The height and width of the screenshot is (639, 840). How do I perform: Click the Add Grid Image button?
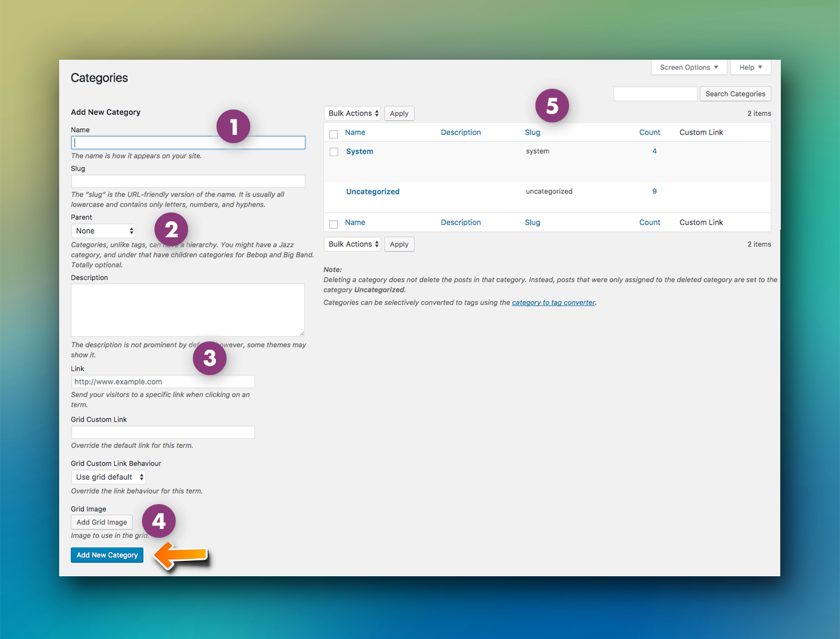tap(102, 522)
